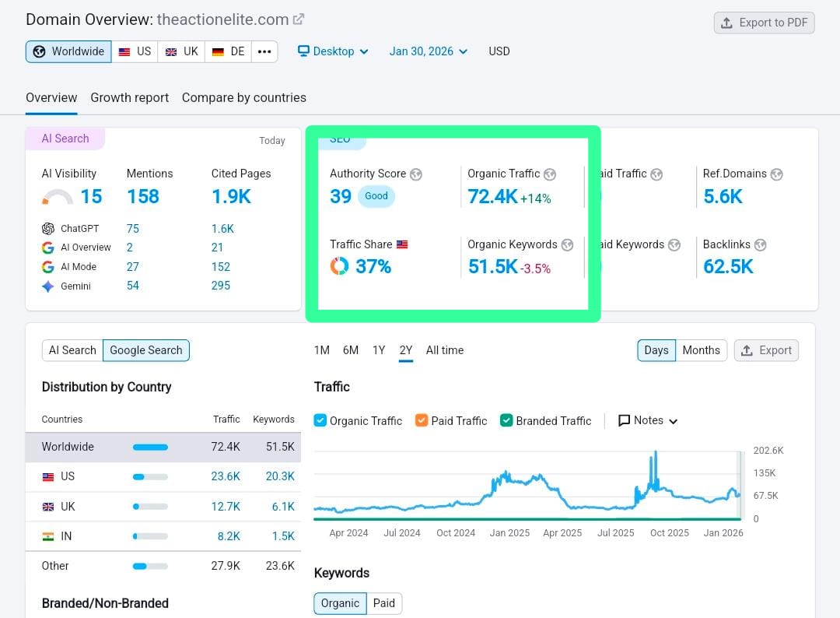The width and height of the screenshot is (840, 618).
Task: Expand the Notes dropdown
Action: click(x=648, y=421)
